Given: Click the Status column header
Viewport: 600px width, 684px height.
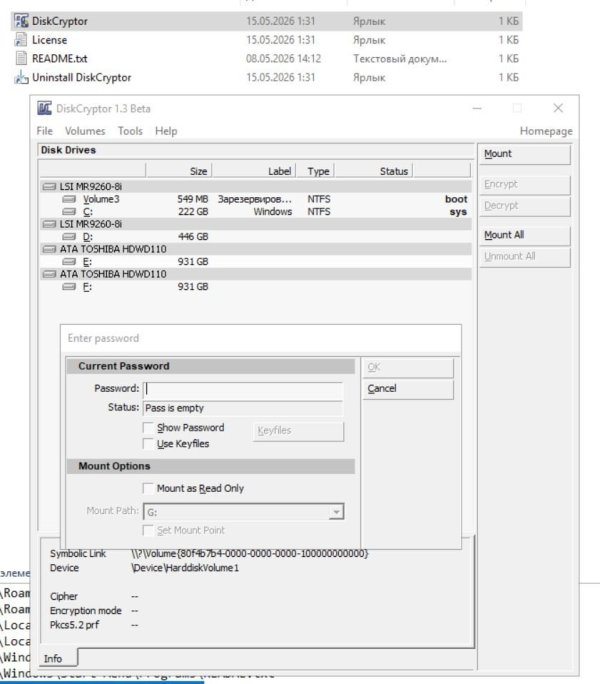Looking at the screenshot, I should pos(374,171).
